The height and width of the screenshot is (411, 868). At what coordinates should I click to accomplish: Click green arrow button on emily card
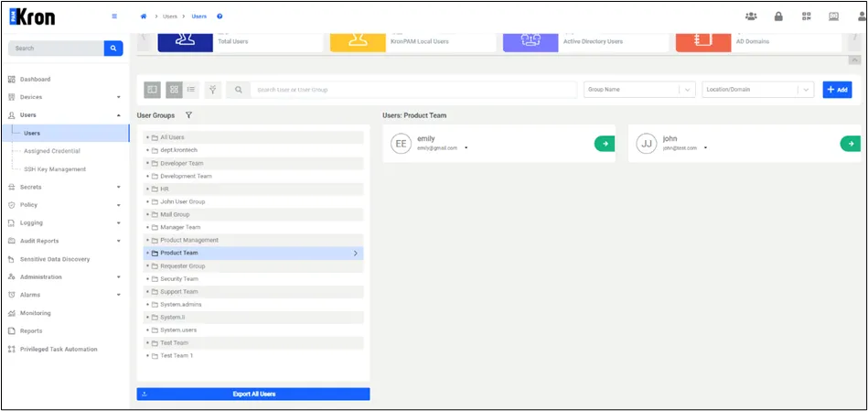605,144
